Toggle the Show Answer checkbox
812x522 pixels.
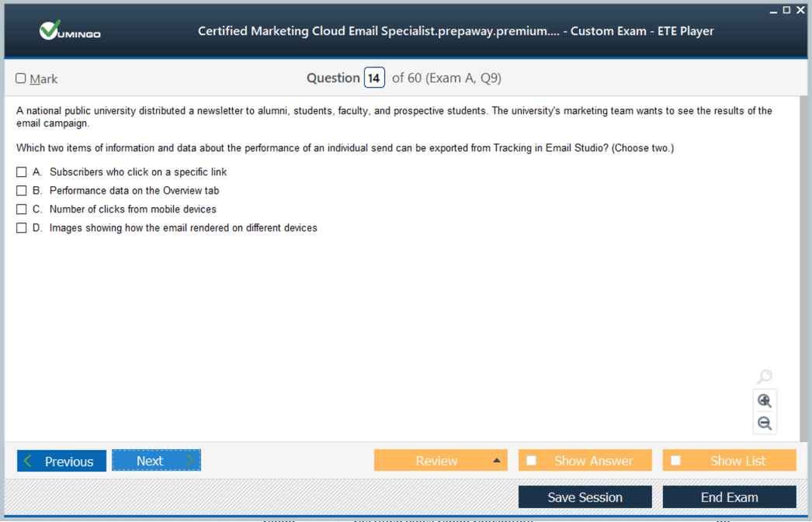point(531,461)
